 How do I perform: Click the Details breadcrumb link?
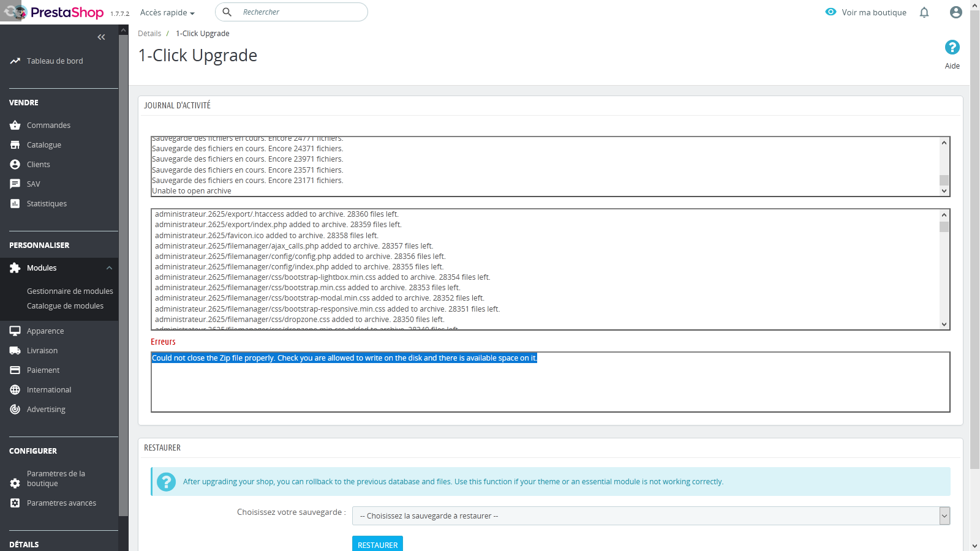[149, 34]
